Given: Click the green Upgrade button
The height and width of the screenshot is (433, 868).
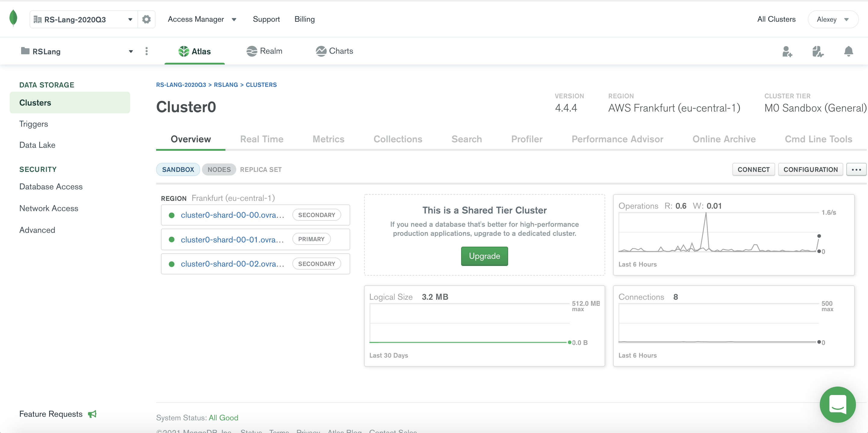Looking at the screenshot, I should (484, 256).
